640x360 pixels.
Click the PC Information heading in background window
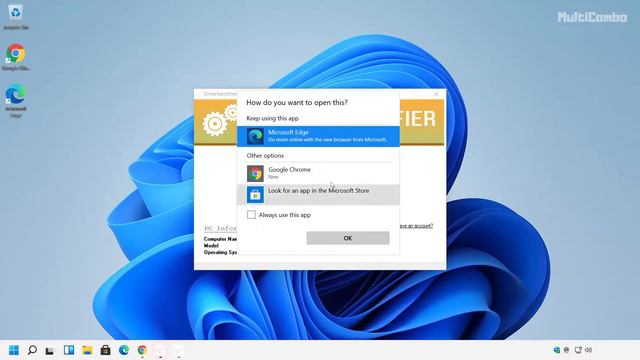pos(220,229)
